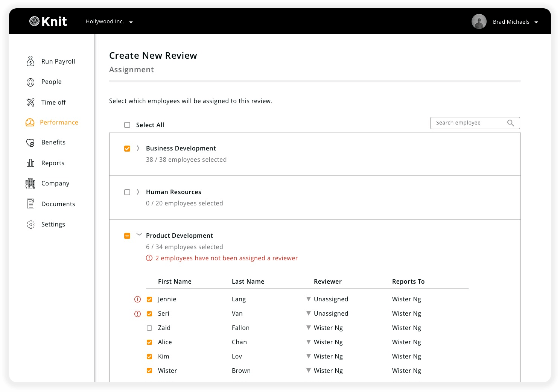
Task: Click alert icon in reviewer warning message
Action: [149, 258]
